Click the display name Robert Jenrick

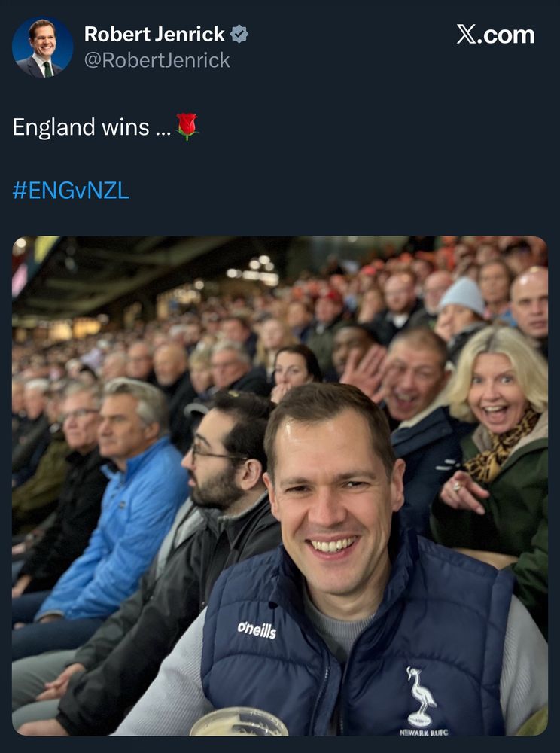coord(154,34)
